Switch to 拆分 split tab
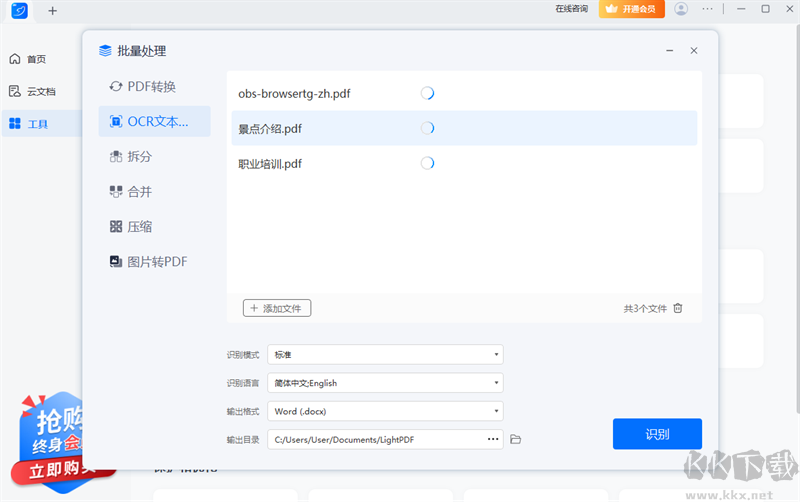The width and height of the screenshot is (800, 502). pos(131,157)
